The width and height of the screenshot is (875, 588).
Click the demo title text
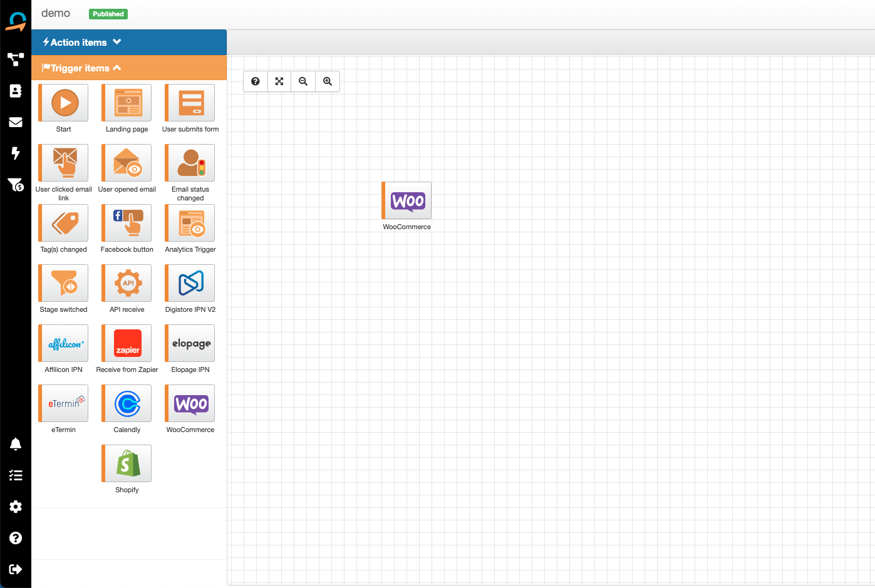(56, 13)
